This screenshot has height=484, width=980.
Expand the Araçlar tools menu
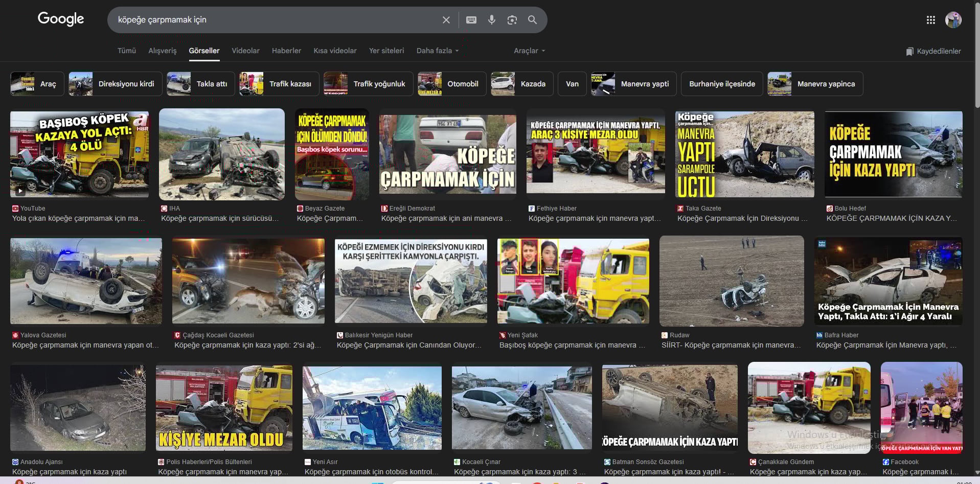coord(529,51)
